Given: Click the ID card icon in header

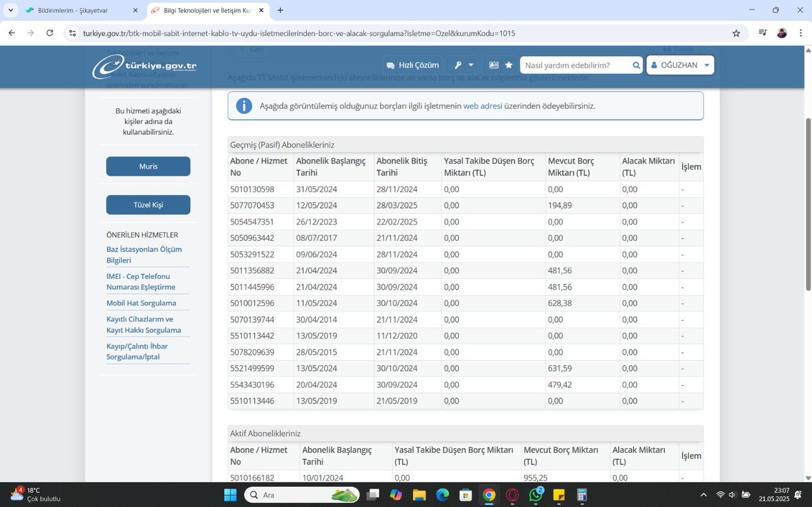Looking at the screenshot, I should click(x=493, y=65).
